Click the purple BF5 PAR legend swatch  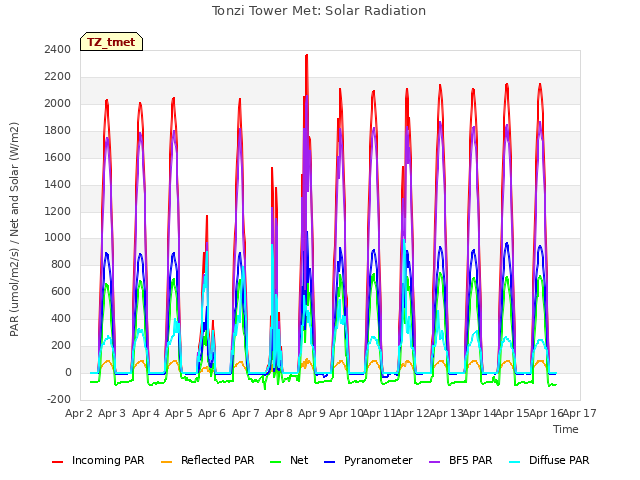[x=435, y=461]
